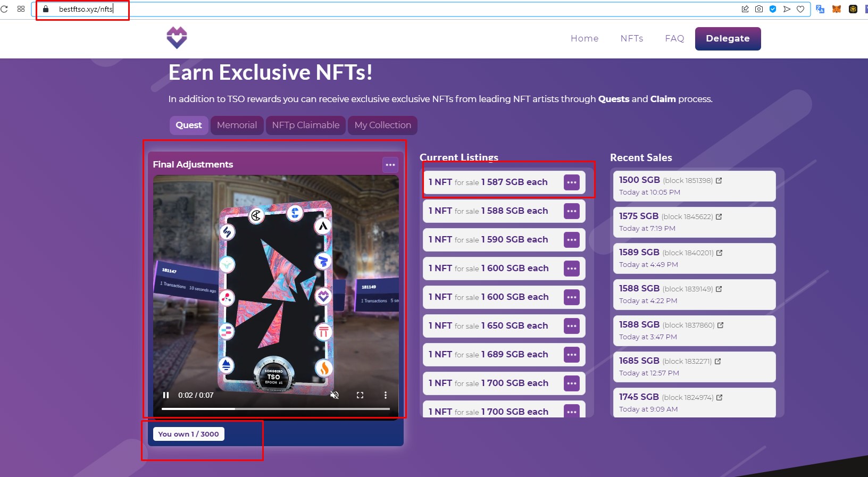Open block 1824974 external link icon
Screen dimensions: 868x477
coord(720,397)
